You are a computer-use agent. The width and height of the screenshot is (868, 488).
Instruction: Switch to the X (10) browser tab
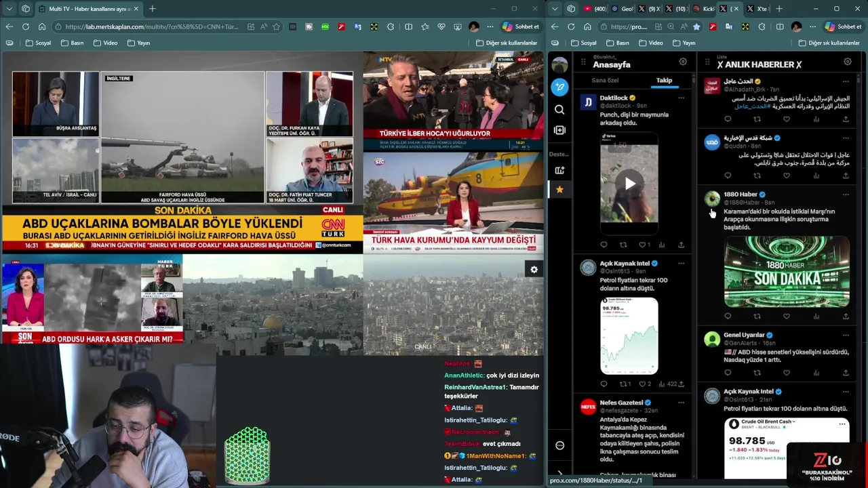[x=676, y=9]
